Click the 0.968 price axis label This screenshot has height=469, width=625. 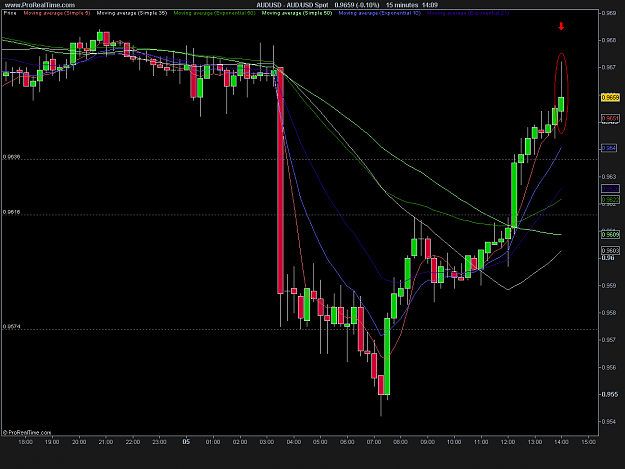pos(608,40)
